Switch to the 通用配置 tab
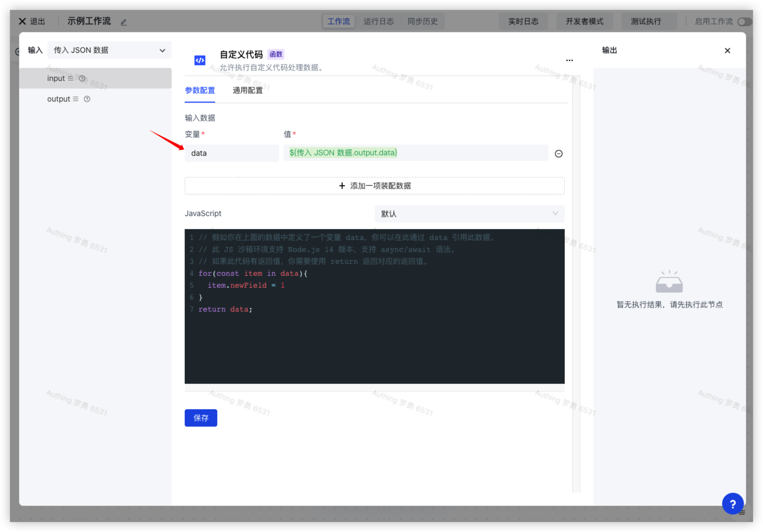Image resolution: width=763 pixels, height=532 pixels. (x=248, y=91)
